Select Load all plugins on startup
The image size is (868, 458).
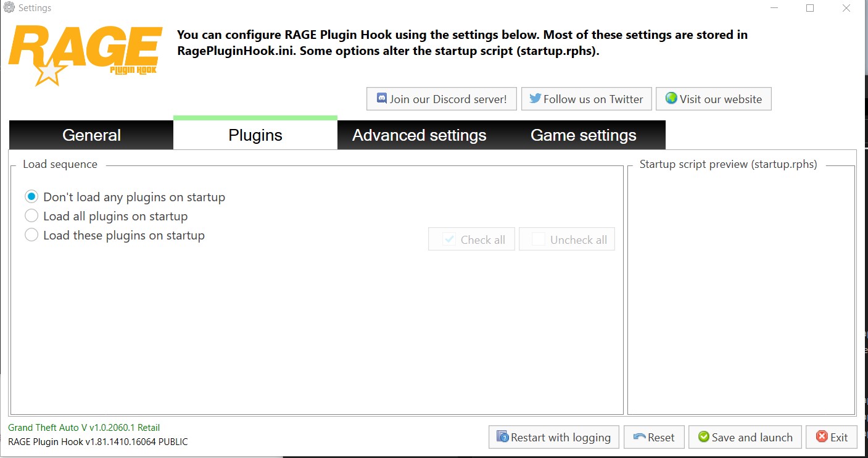31,216
